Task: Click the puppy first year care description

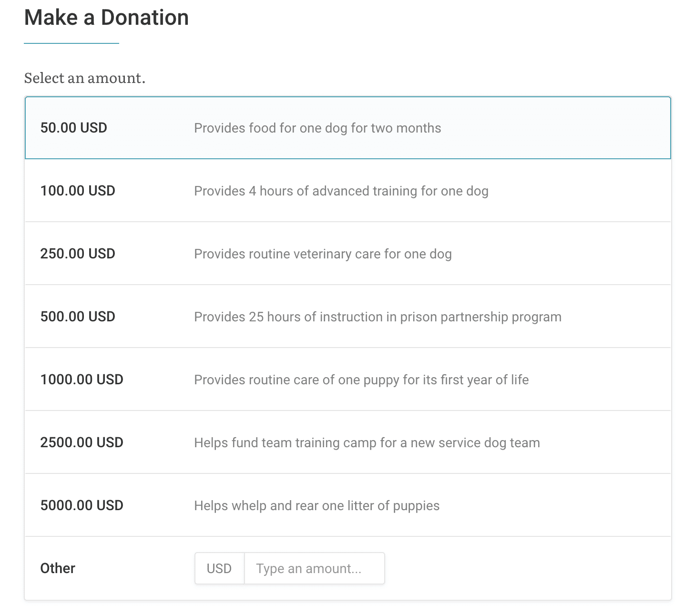Action: (x=361, y=380)
